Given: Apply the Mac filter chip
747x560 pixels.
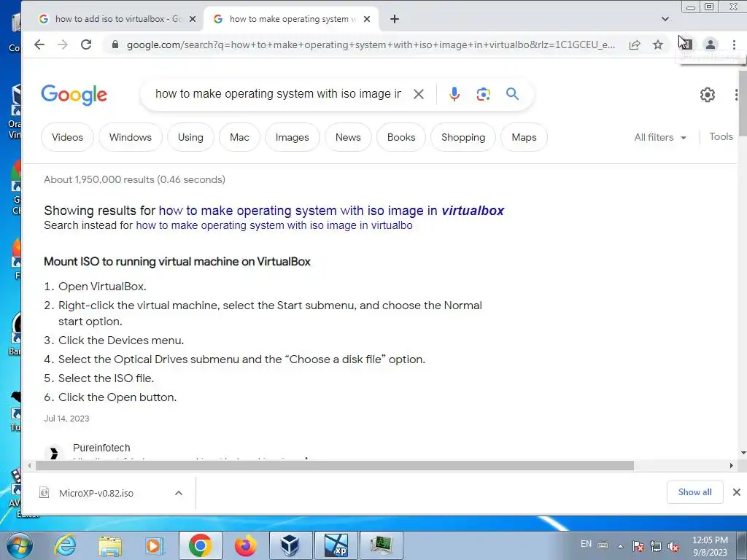Looking at the screenshot, I should pyautogui.click(x=239, y=137).
